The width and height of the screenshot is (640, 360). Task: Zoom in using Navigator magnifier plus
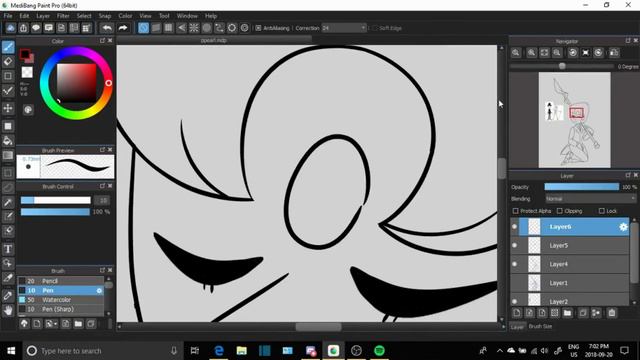pyautogui.click(x=531, y=53)
